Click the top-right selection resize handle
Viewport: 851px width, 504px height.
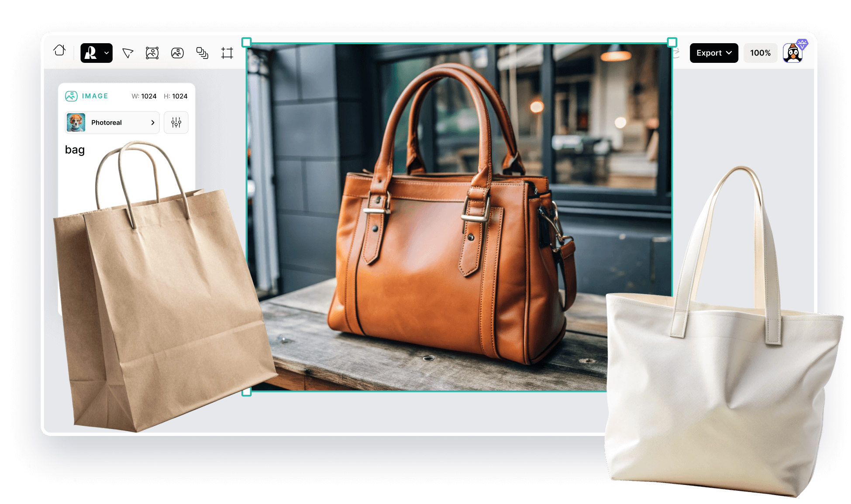point(672,42)
